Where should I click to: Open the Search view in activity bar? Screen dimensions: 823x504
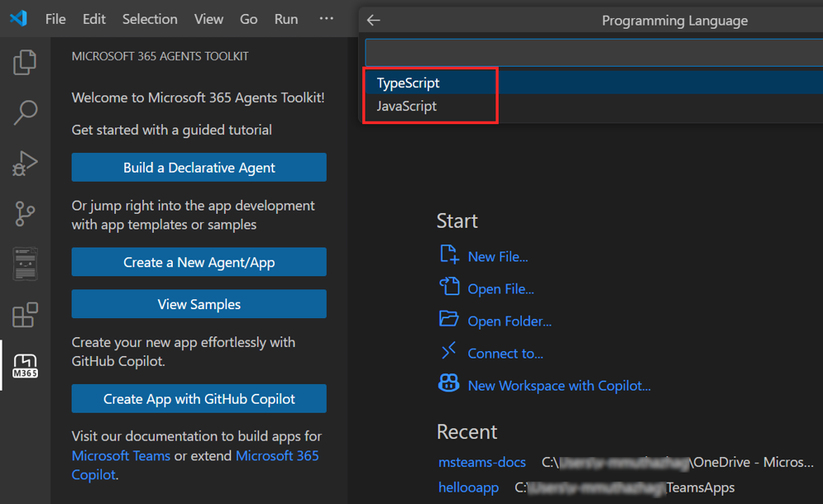25,113
